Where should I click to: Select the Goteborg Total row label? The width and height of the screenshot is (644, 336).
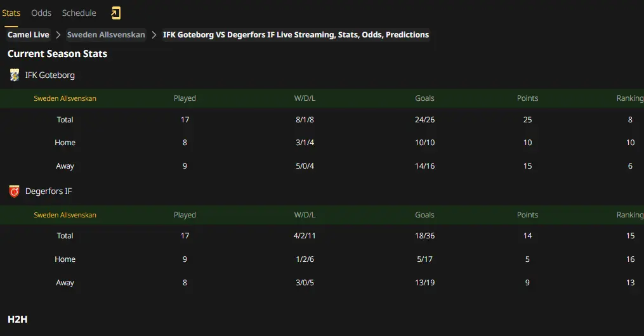(65, 120)
